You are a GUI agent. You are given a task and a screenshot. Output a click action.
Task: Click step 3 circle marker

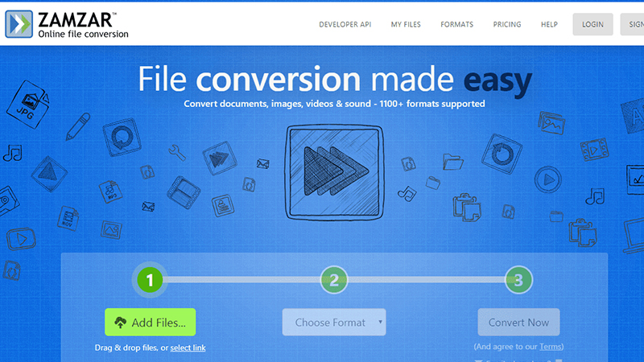(518, 280)
